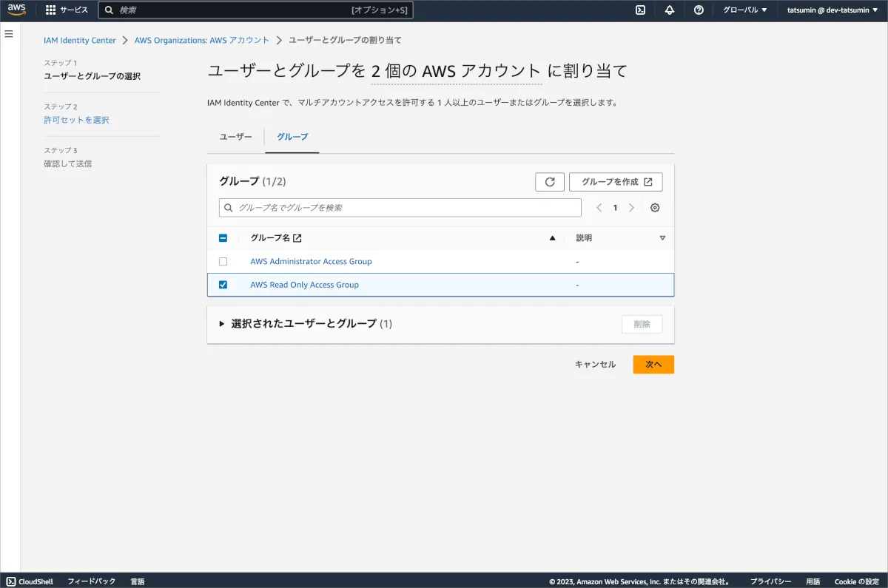Open the tatsumin account dropdown menu
The image size is (888, 588).
(x=832, y=10)
